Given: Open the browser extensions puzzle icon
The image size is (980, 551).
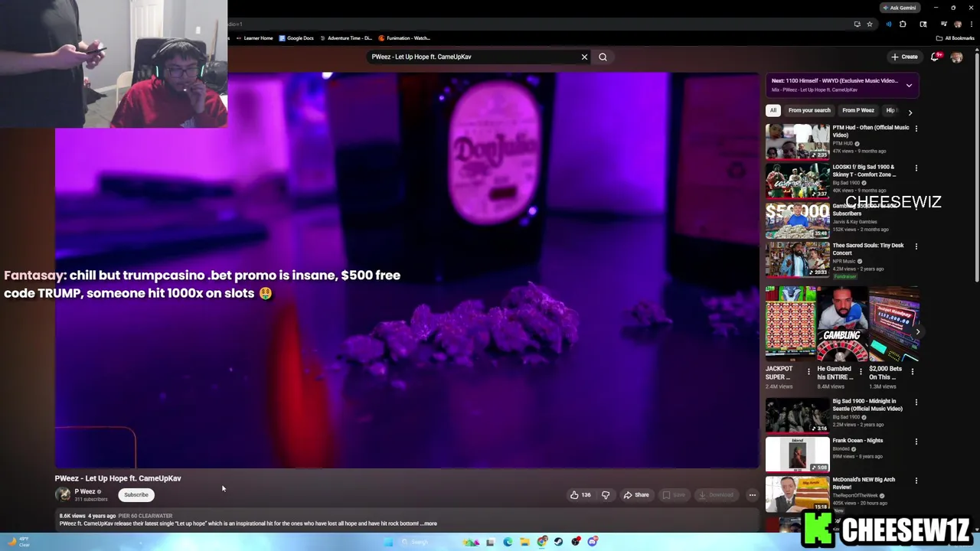Looking at the screenshot, I should click(x=903, y=24).
